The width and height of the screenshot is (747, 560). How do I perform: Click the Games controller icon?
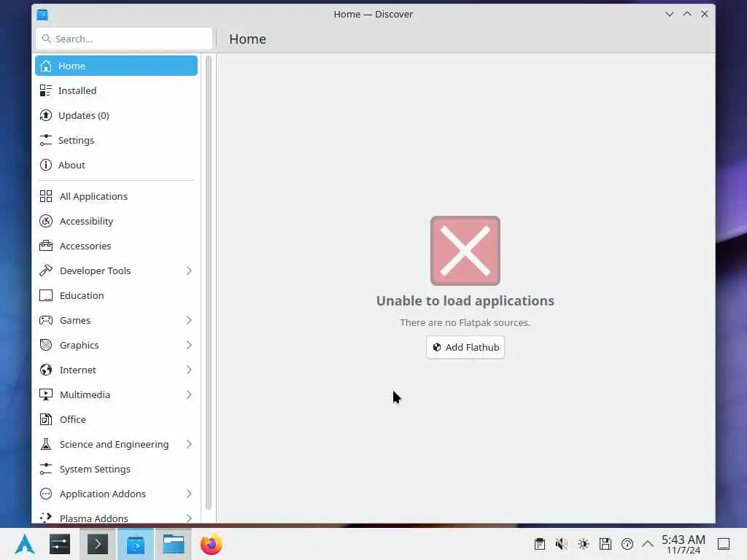[46, 320]
